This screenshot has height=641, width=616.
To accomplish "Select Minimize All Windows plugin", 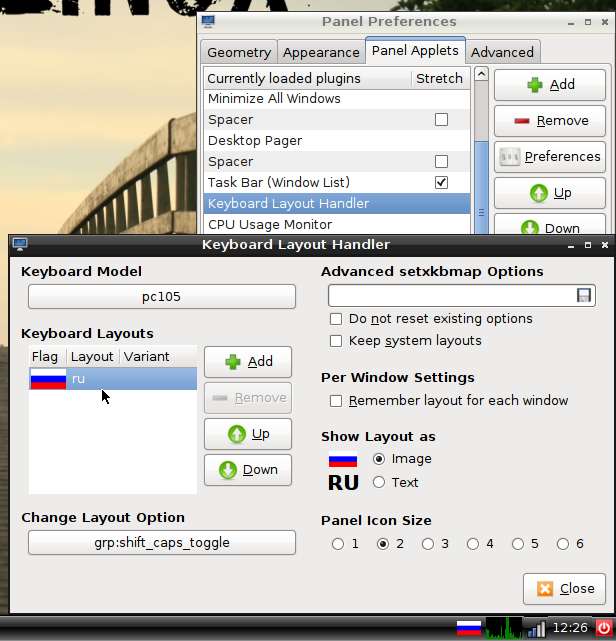I will (x=337, y=99).
